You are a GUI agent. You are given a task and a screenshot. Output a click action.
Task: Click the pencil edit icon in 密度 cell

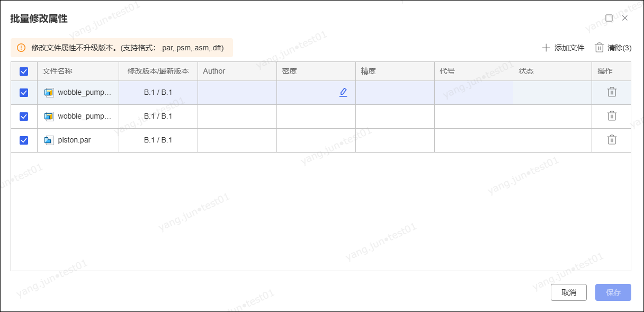tap(343, 92)
